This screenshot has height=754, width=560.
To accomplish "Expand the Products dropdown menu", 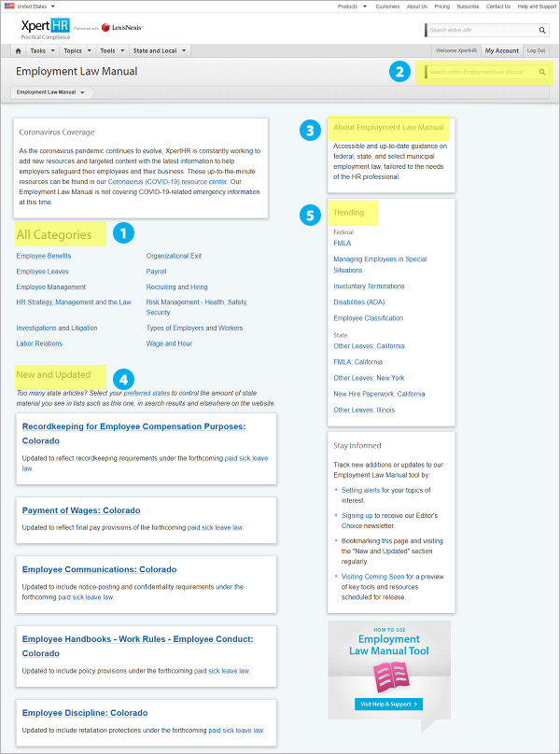I will click(x=365, y=7).
